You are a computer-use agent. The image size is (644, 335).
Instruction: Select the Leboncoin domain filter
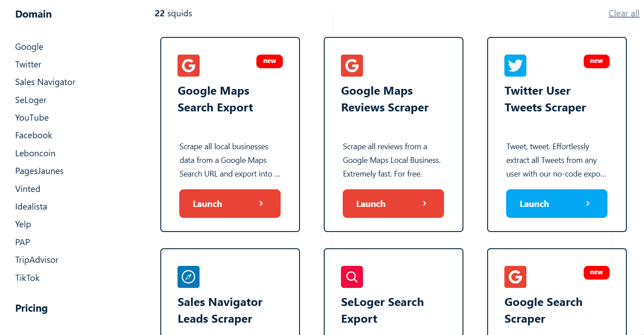tap(35, 153)
